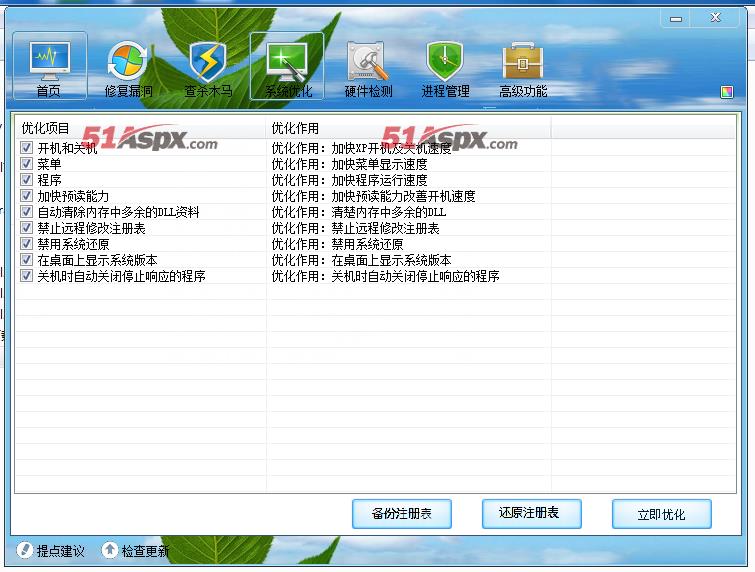Toggle 在桌面上显示系统版本 checkbox
This screenshot has height=572, width=755.
click(26, 260)
